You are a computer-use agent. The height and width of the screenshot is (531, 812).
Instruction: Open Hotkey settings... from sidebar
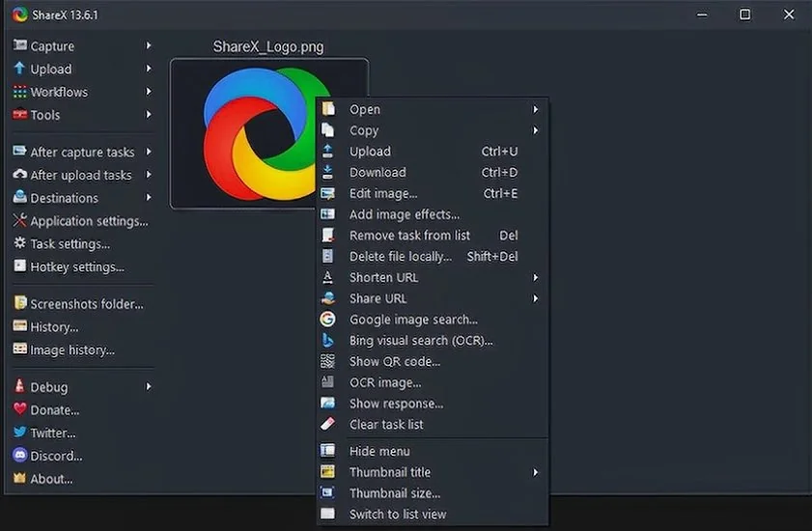(x=82, y=266)
